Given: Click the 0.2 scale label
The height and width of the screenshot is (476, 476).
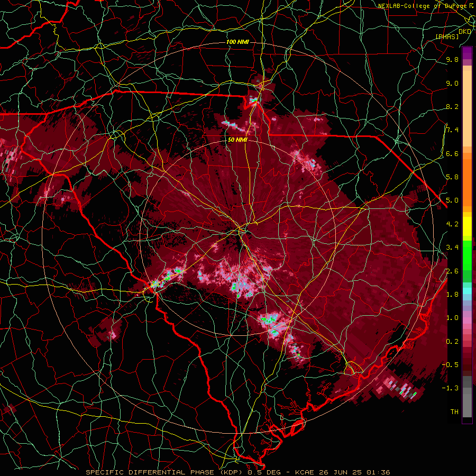Looking at the screenshot, I should click(452, 341).
